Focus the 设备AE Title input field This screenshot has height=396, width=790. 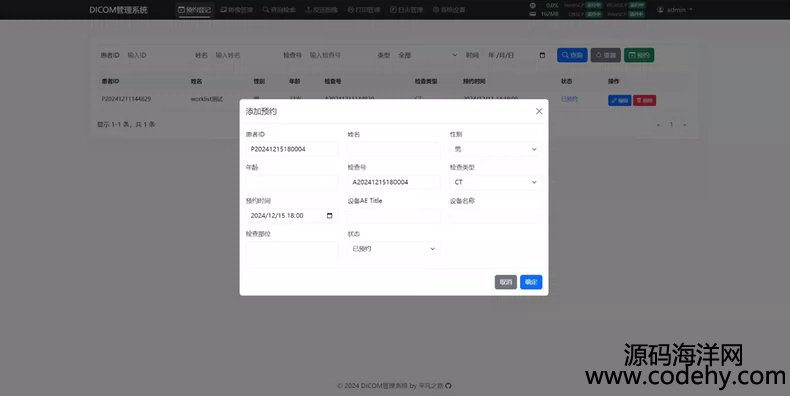click(394, 216)
